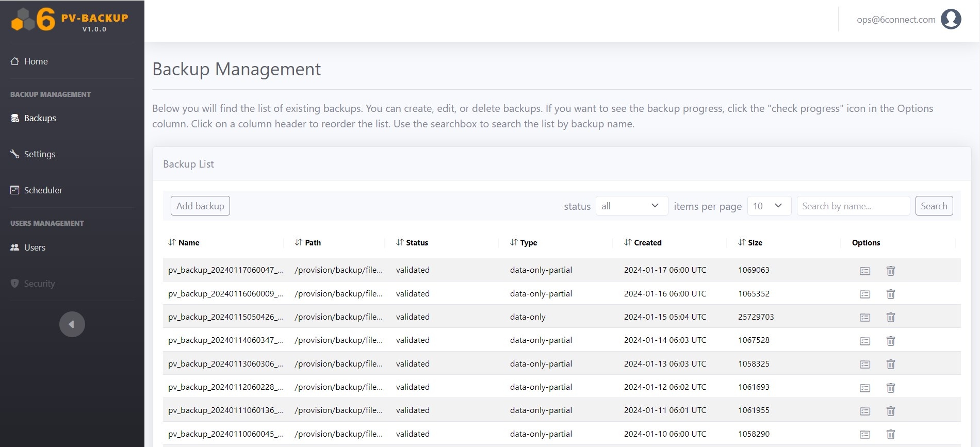The height and width of the screenshot is (447, 980).
Task: Delete the pv_backup_20240117060047 backup
Action: 890,271
